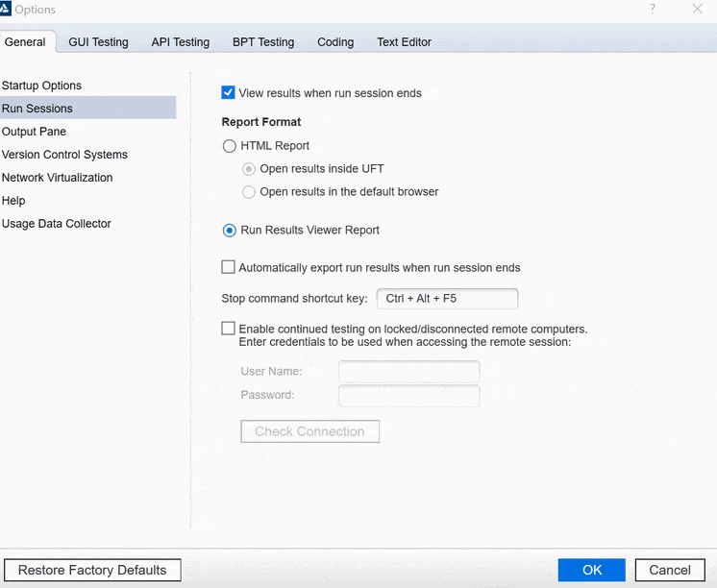Enable continued testing on locked remote computers
Image resolution: width=717 pixels, height=588 pixels.
229,329
